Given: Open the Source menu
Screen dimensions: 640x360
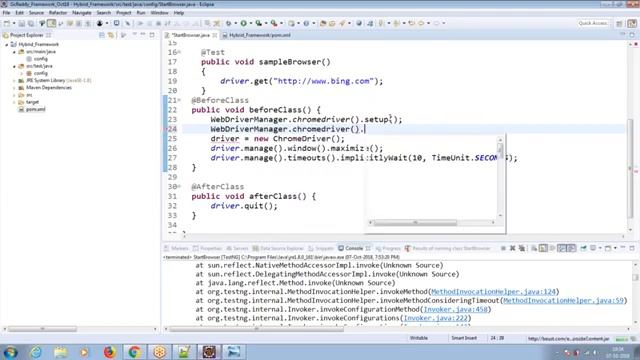Looking at the screenshot, I should pos(36,13).
